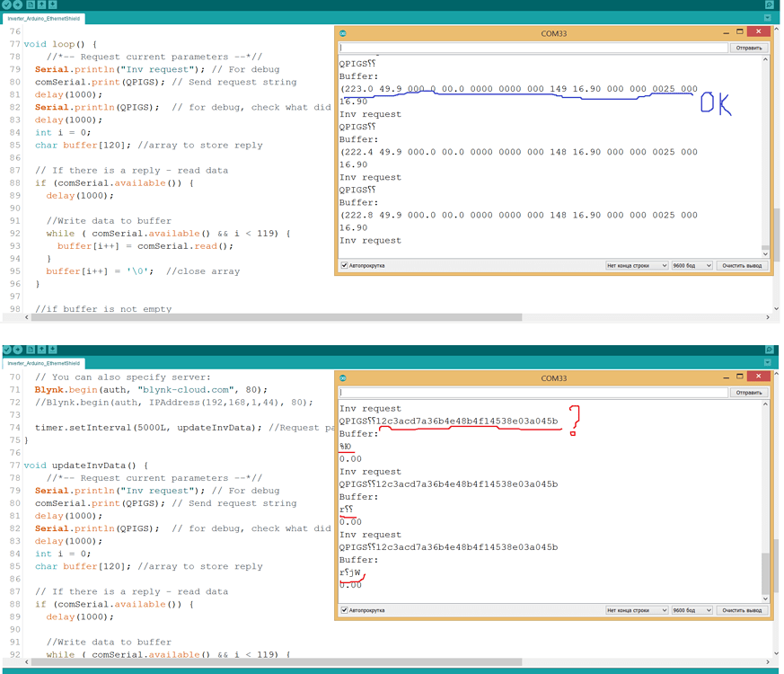Open Serial Monitor icon in bottom window
Image resolution: width=784 pixels, height=674 pixels.
tap(769, 349)
